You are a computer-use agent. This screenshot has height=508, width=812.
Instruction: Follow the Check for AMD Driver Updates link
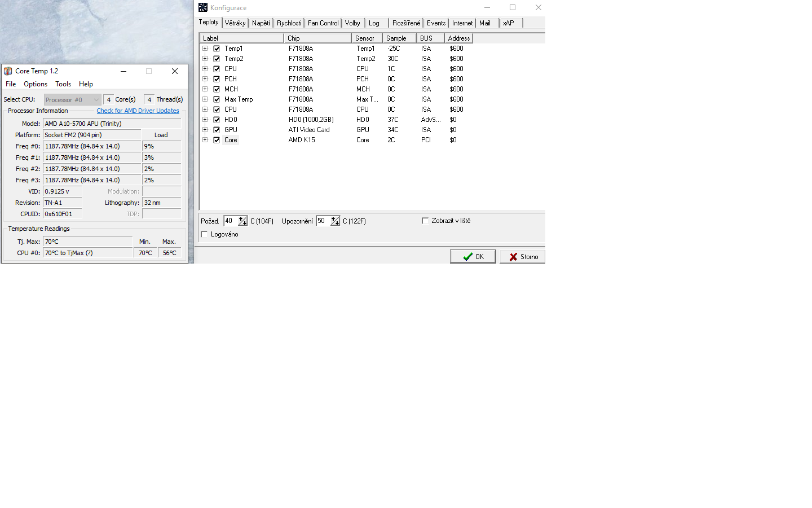pyautogui.click(x=138, y=111)
